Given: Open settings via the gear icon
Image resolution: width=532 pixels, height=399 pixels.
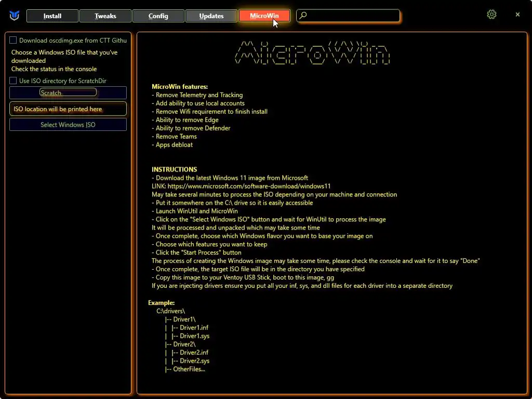Looking at the screenshot, I should pos(491,14).
